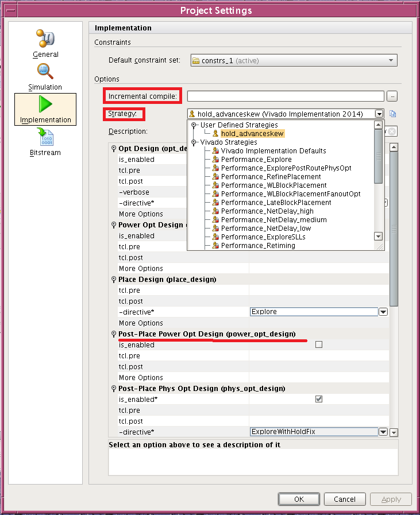Image resolution: width=420 pixels, height=515 pixels.
Task: Browse for incremental compile file
Action: tap(392, 96)
